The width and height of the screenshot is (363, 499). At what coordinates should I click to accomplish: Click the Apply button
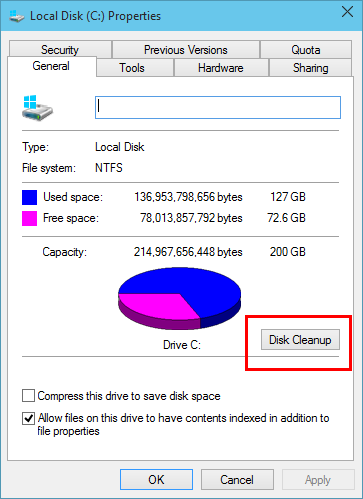(x=318, y=479)
